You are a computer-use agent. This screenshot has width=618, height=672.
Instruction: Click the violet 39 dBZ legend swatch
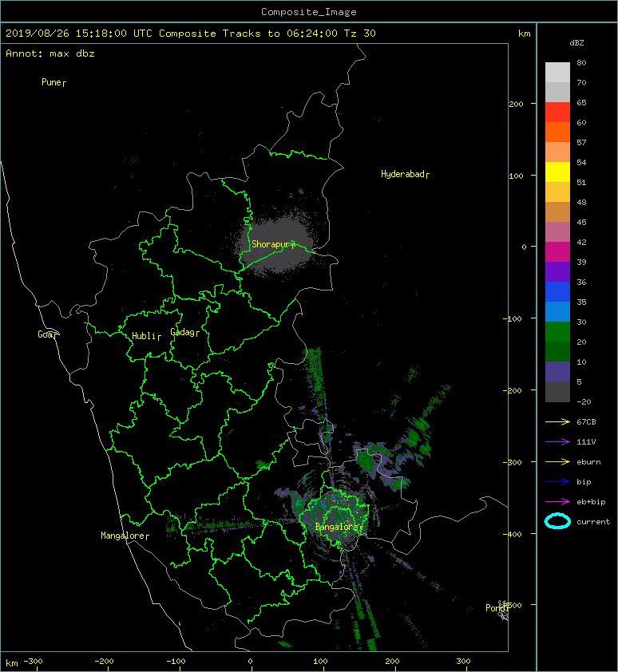click(x=557, y=271)
